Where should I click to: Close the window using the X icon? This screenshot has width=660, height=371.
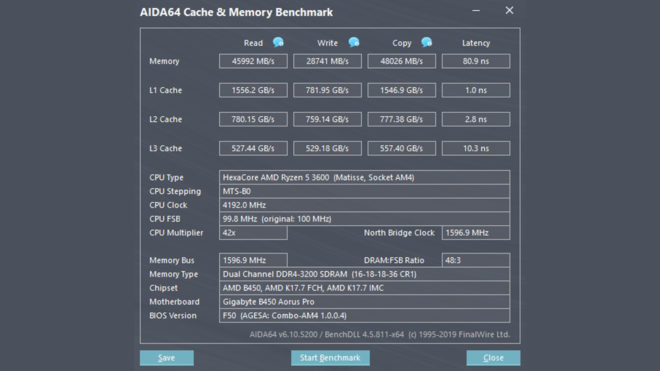509,11
